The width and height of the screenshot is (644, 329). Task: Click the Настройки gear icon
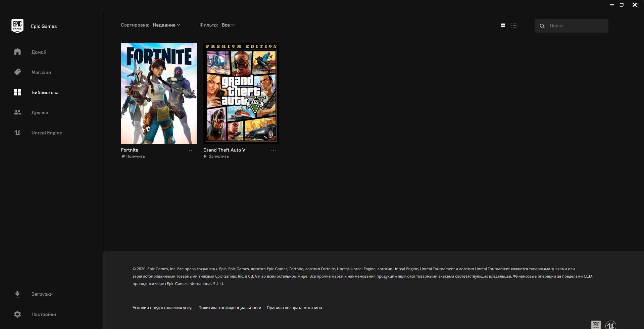pyautogui.click(x=17, y=314)
